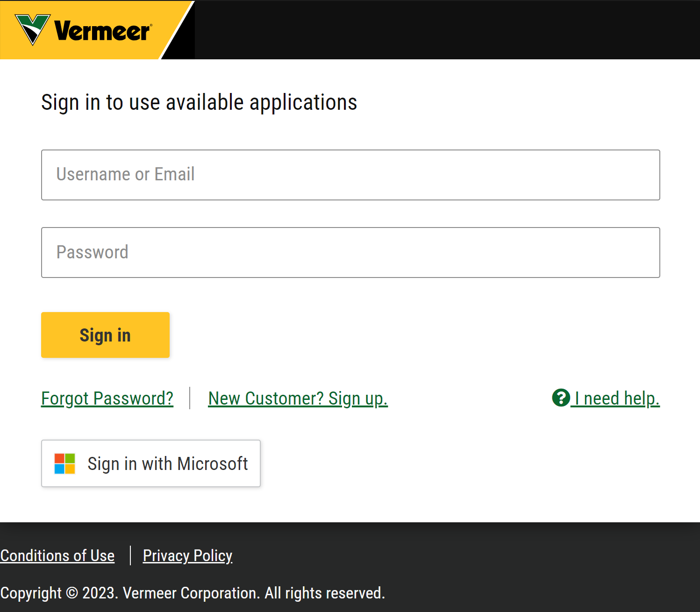Choose Sign in with Microsoft
Image resolution: width=700 pixels, height=612 pixels.
[x=150, y=463]
